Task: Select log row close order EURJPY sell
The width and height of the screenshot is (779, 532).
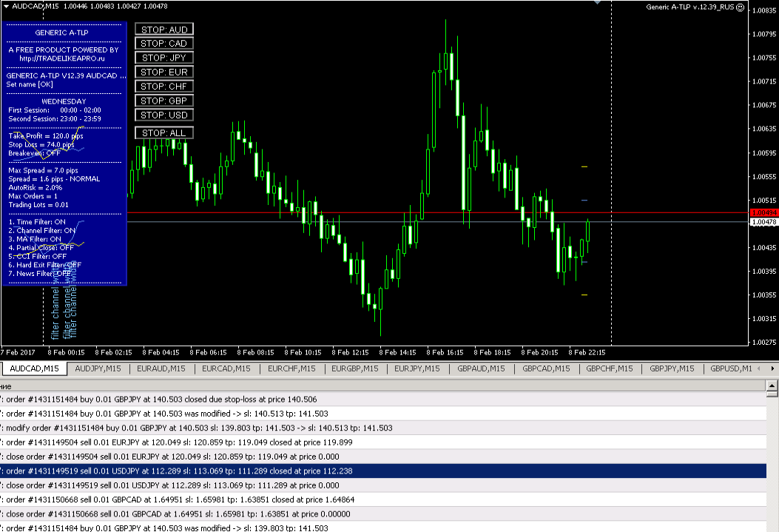Action: point(383,457)
